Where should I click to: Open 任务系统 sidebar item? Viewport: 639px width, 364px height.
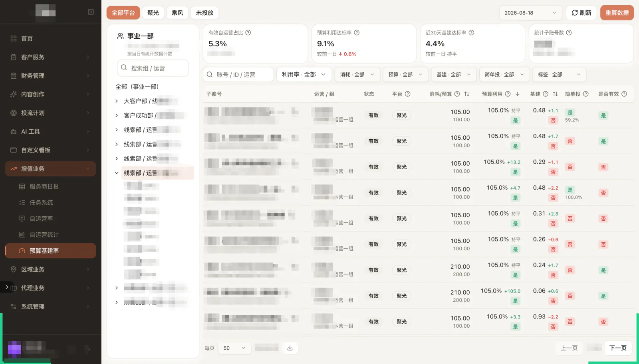pos(50,202)
